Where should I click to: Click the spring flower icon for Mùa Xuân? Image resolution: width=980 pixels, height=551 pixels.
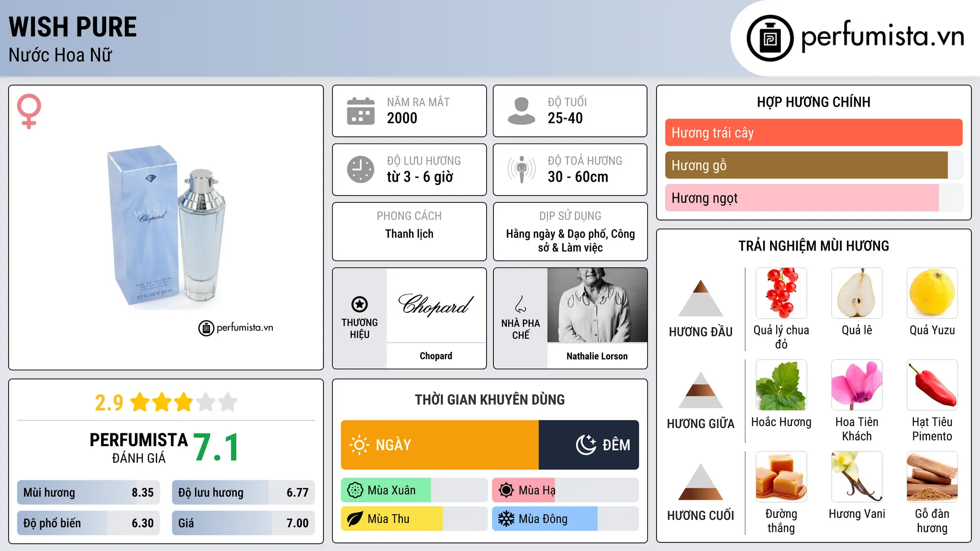coord(355,490)
